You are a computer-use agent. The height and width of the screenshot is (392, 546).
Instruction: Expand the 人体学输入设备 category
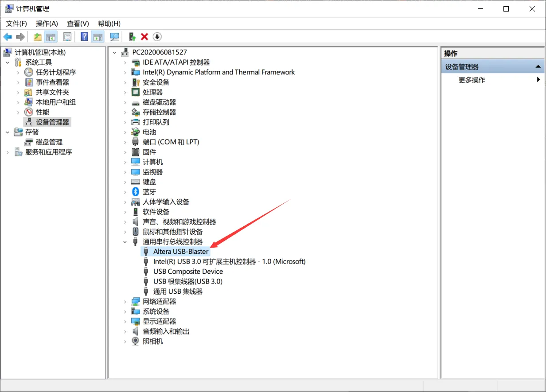tap(125, 202)
